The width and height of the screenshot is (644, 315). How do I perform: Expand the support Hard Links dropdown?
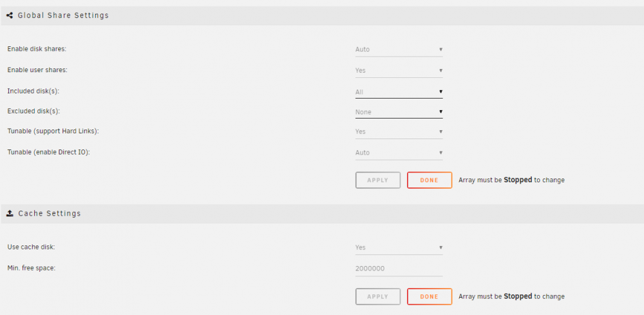tap(399, 132)
